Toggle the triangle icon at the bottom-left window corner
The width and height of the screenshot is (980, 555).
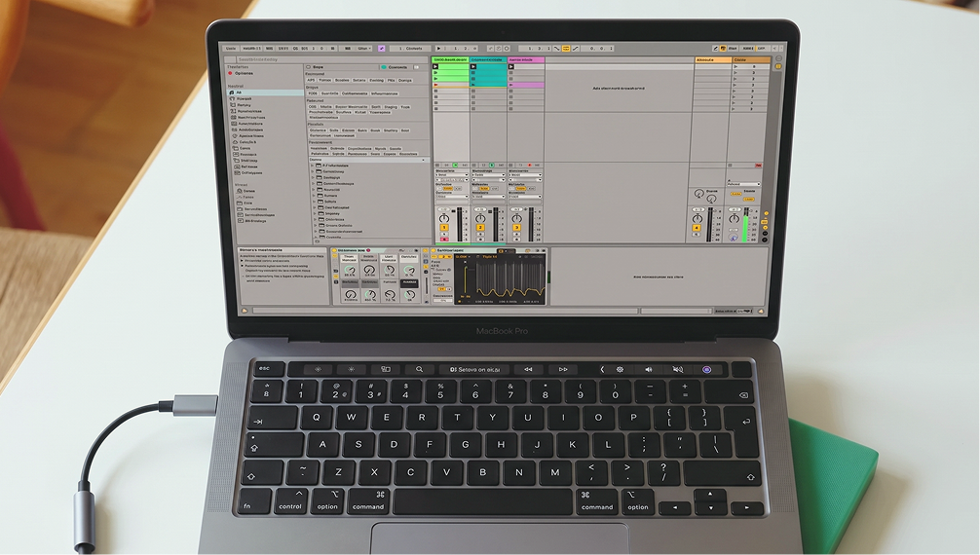[245, 311]
